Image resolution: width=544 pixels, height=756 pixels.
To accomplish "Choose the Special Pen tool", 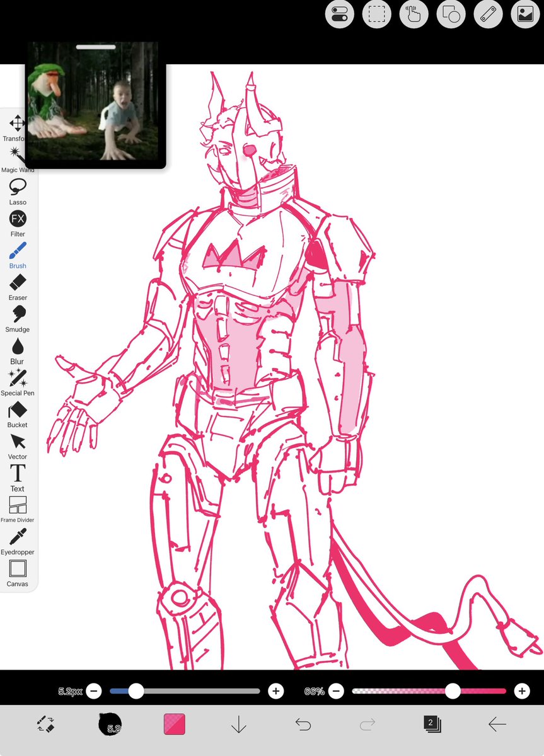I will click(18, 382).
